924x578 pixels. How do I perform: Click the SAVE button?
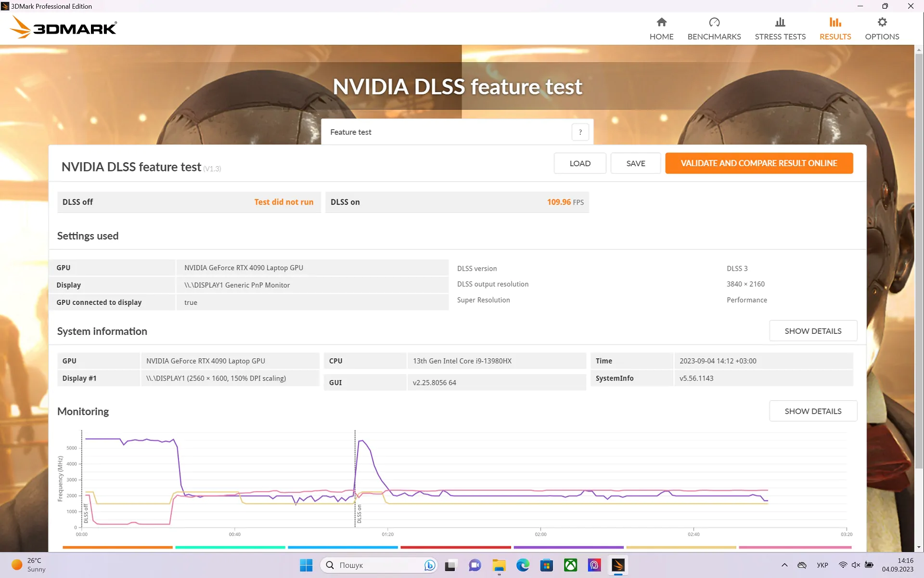635,163
